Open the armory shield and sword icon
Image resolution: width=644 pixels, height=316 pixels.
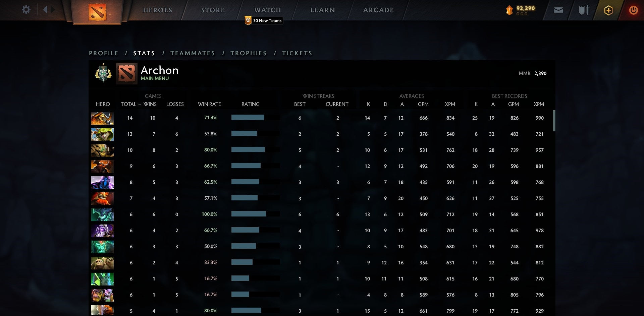tap(584, 10)
